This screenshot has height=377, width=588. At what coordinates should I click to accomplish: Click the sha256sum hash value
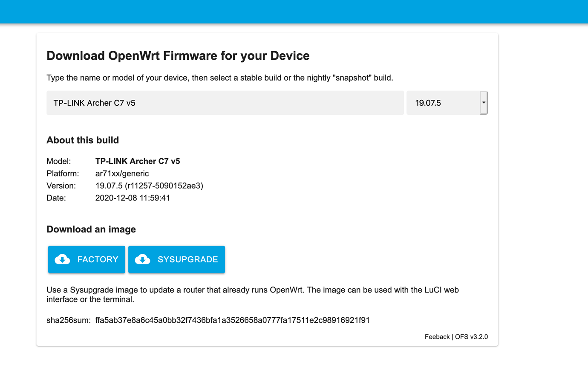pyautogui.click(x=233, y=320)
